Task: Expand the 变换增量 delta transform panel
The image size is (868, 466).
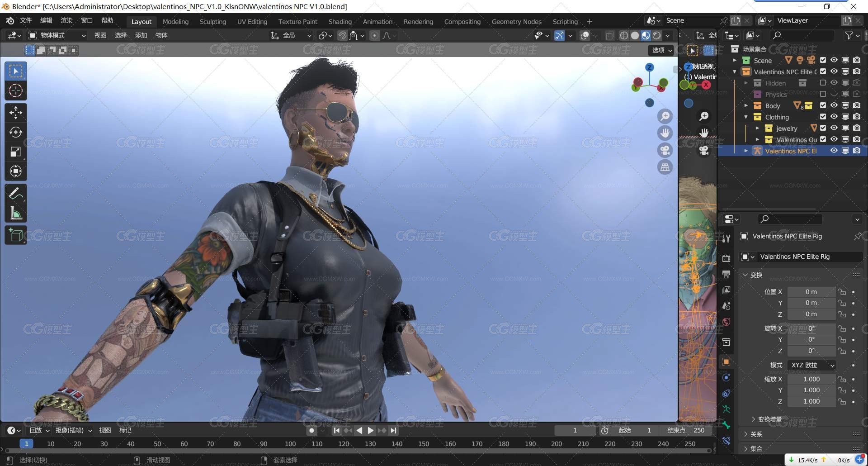Action: [x=769, y=419]
